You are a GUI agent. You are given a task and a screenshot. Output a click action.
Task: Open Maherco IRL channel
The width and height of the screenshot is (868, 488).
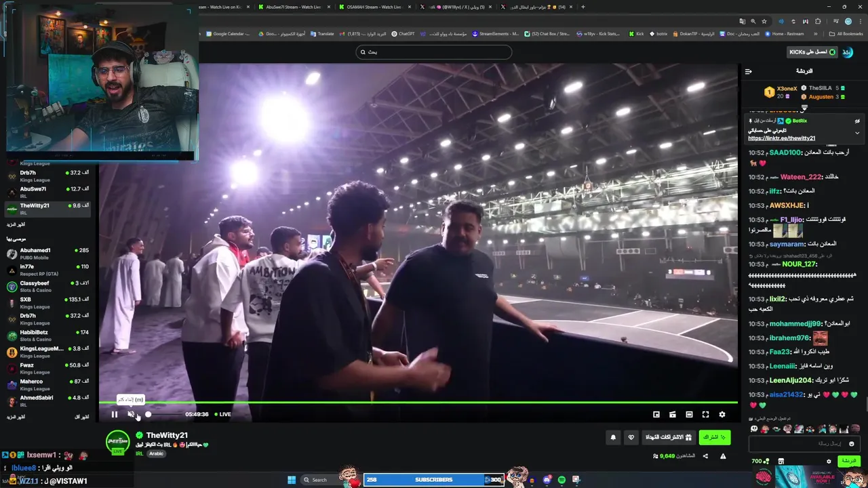(47, 384)
